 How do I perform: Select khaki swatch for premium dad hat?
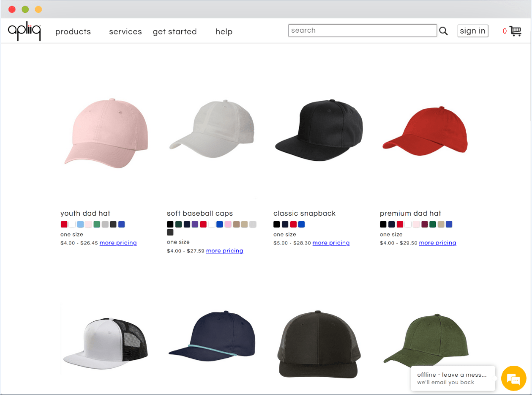tap(441, 224)
